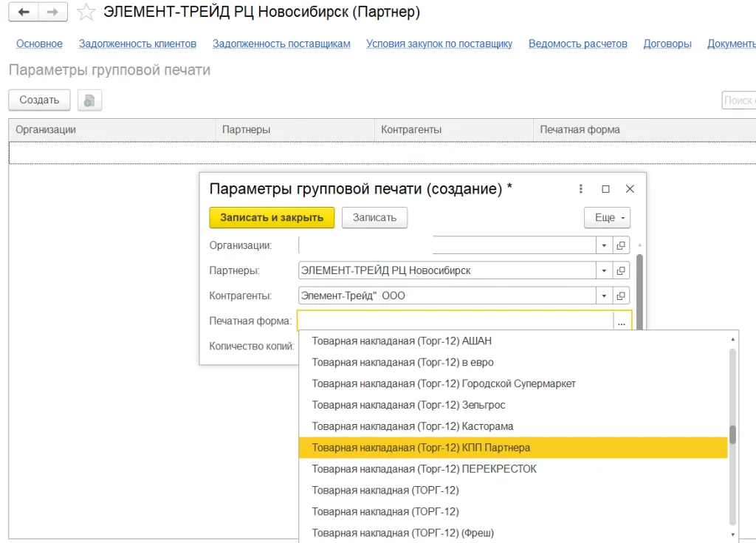Open Задолженность клиентов link

coord(137,44)
